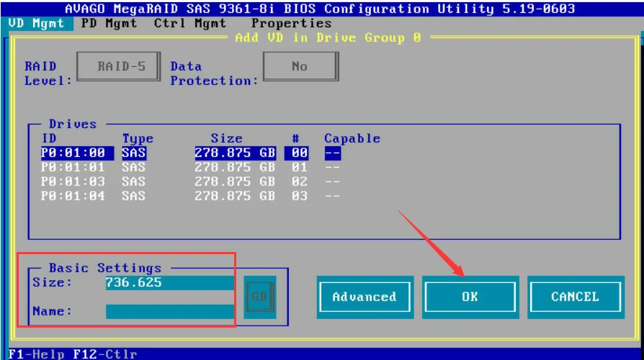
Task: Click the Size column header in Drives
Action: (227, 139)
